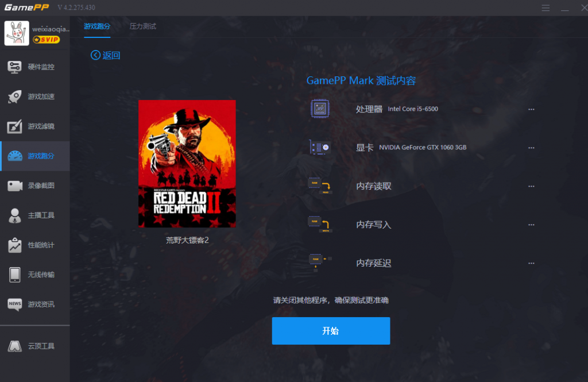This screenshot has width=588, height=382.
Task: Click the Intel Core i5-6500 text
Action: (x=413, y=109)
